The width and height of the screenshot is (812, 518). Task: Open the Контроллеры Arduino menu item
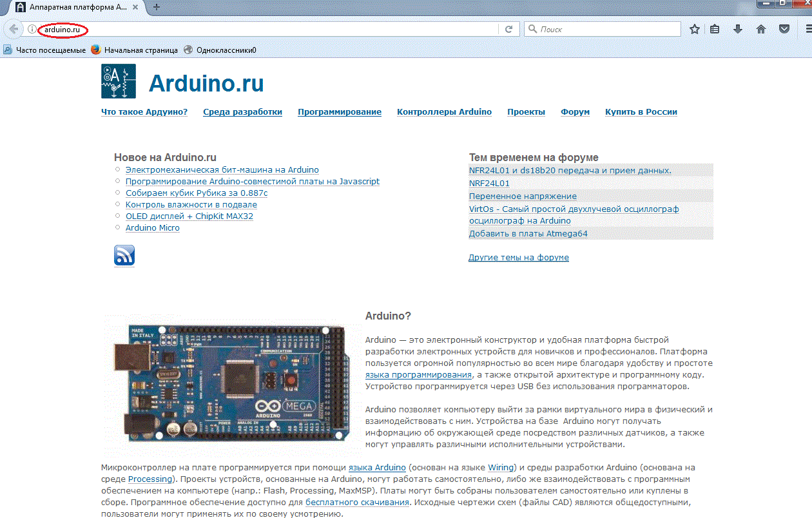click(x=444, y=111)
